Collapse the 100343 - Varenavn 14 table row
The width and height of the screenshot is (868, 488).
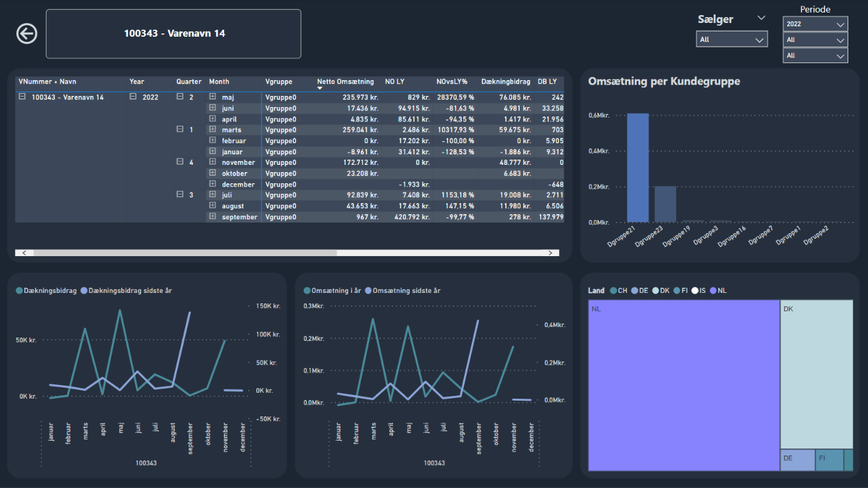coord(22,97)
